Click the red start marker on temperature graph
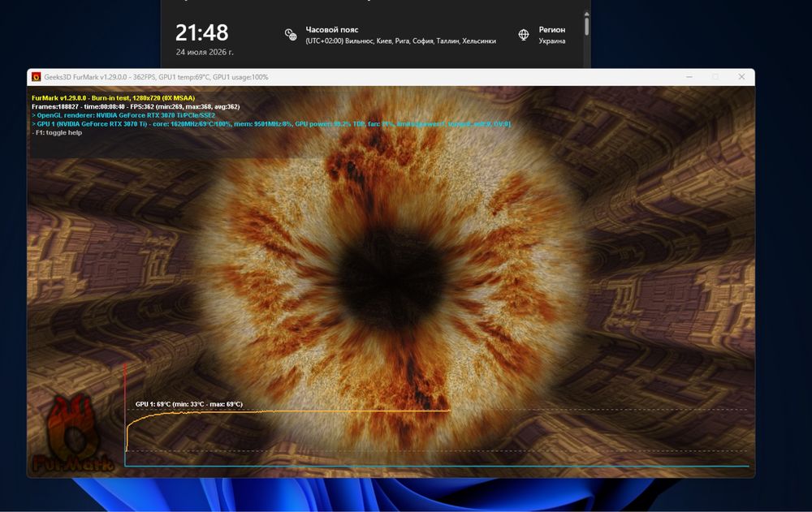812x512 pixels. coord(125,407)
